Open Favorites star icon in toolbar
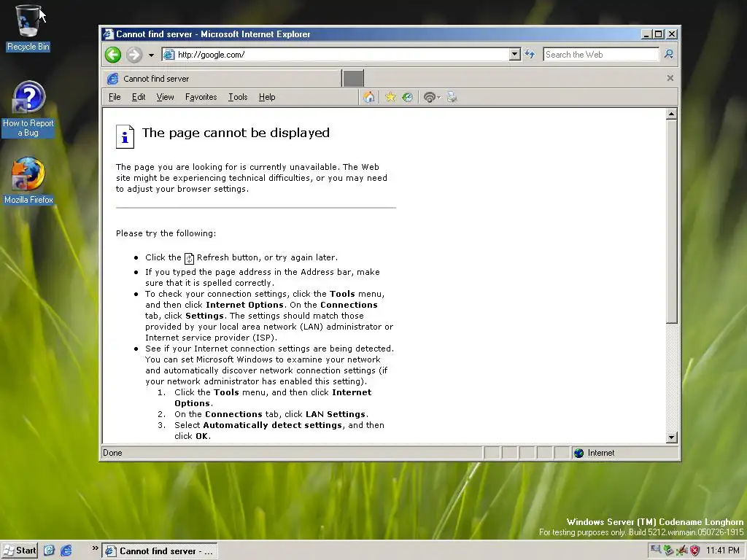747x560 pixels. point(391,97)
